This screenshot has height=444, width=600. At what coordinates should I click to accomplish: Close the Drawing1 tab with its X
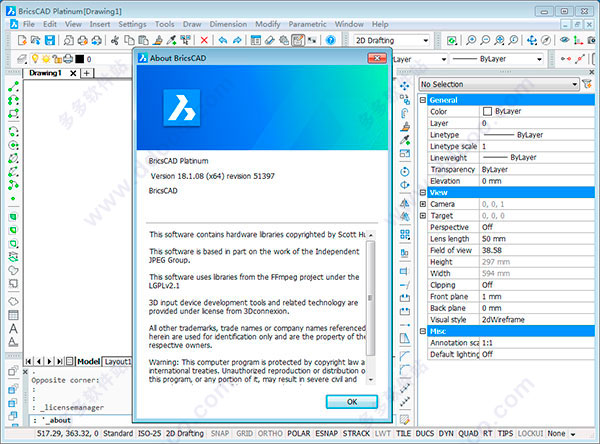[x=73, y=73]
